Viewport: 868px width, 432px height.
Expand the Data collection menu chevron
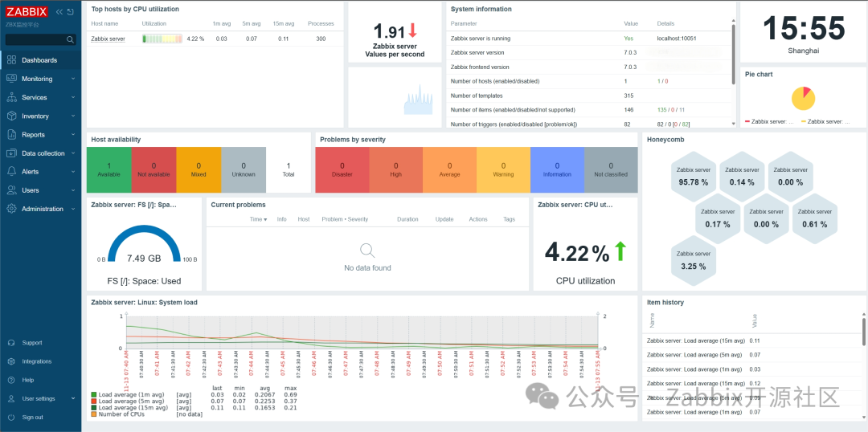73,153
